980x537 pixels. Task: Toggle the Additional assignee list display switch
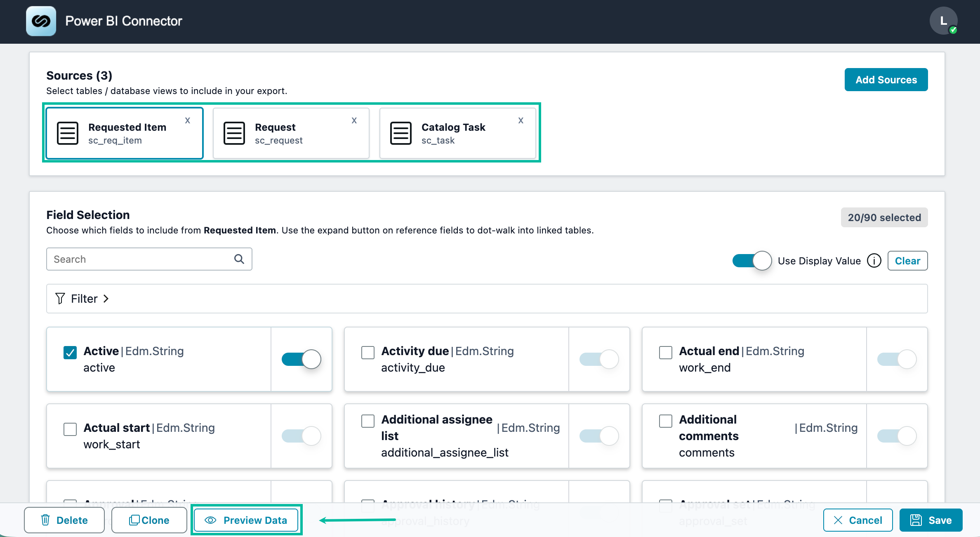point(599,436)
